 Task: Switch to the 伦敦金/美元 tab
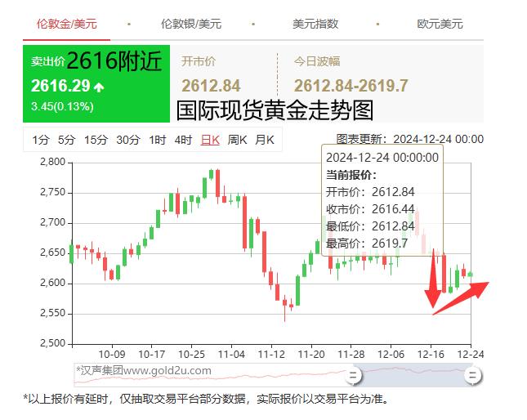(67, 24)
